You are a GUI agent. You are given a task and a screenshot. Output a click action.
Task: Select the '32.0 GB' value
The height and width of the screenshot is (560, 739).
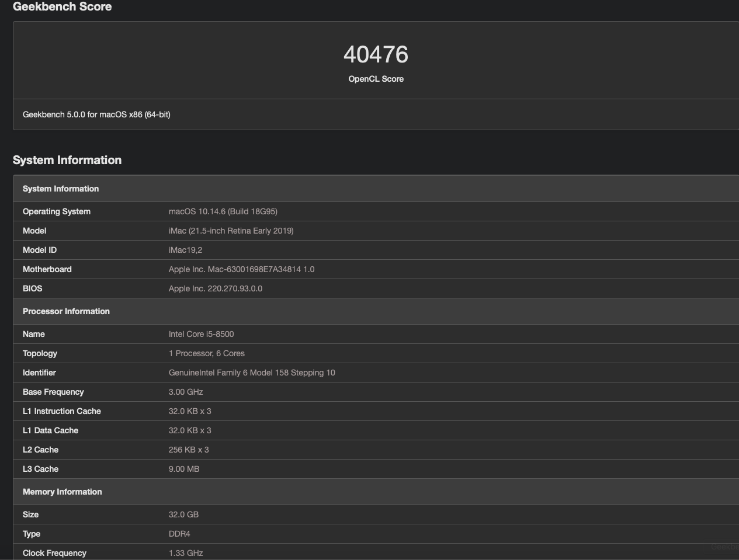pyautogui.click(x=183, y=514)
